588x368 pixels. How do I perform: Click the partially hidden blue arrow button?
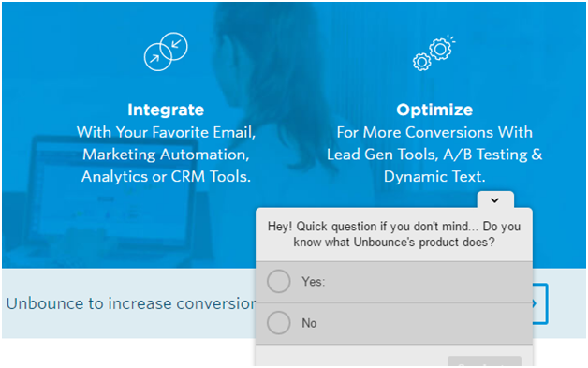[x=540, y=303]
